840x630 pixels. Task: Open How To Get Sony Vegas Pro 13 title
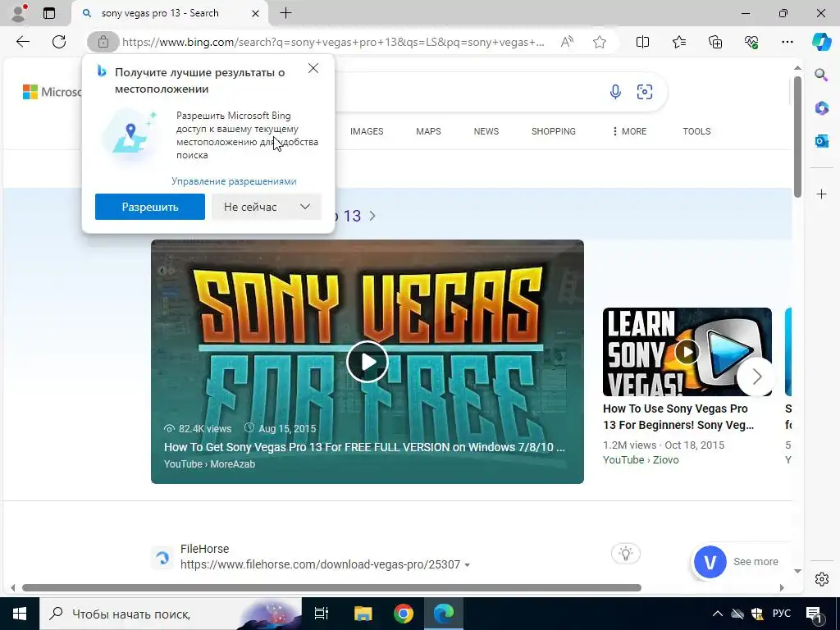(364, 447)
